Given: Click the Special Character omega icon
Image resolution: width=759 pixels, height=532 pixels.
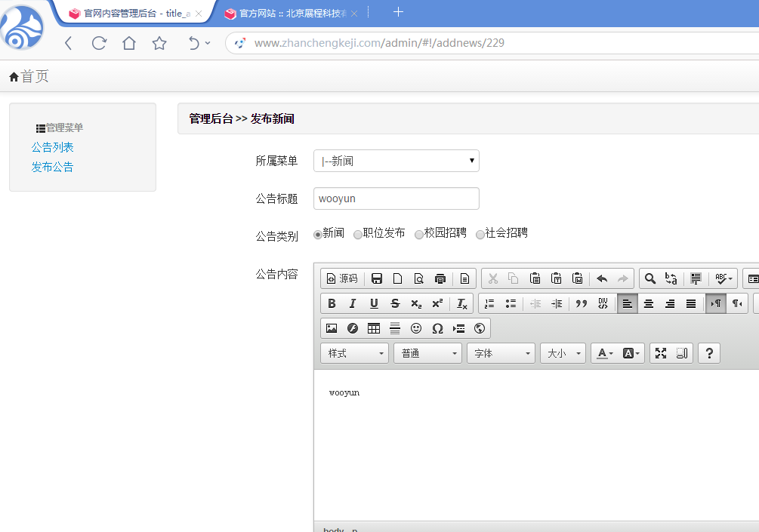Looking at the screenshot, I should coord(437,329).
